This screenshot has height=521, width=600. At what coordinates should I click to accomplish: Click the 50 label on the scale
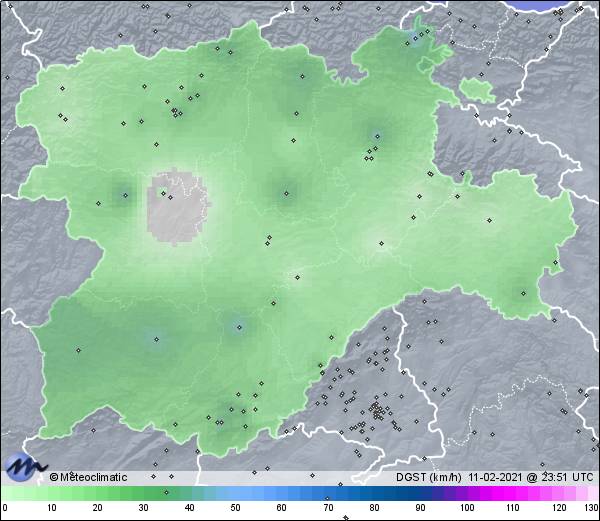(x=235, y=508)
